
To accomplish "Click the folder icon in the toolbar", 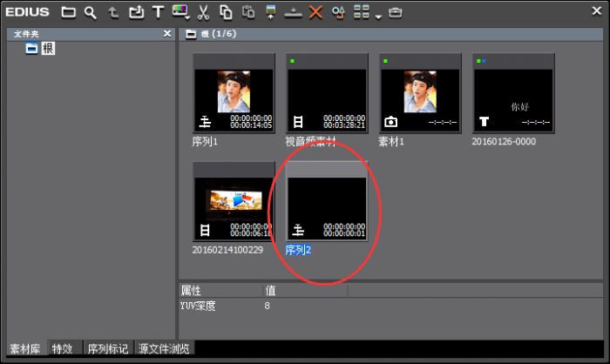I will coord(68,12).
